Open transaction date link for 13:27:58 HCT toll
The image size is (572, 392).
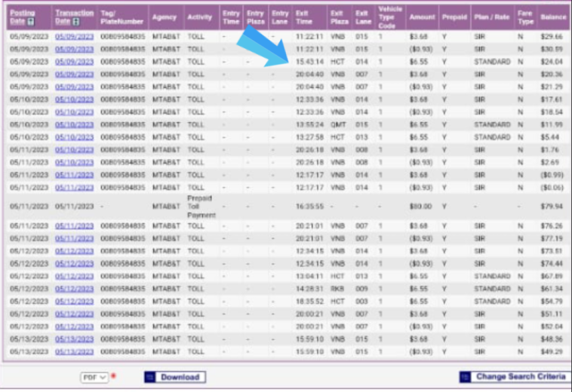(x=74, y=137)
